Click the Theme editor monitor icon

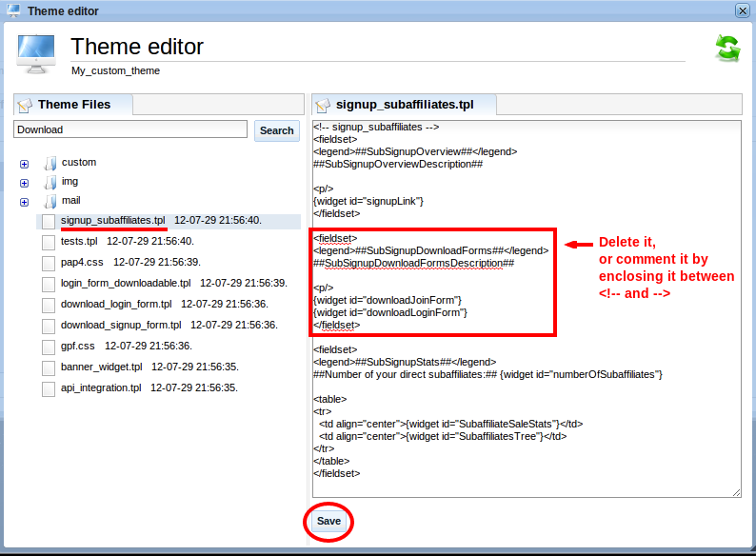[x=36, y=54]
